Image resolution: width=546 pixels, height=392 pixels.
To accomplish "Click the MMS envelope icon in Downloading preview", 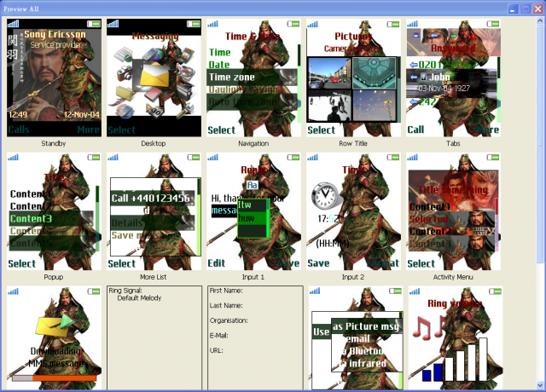I will click(55, 325).
